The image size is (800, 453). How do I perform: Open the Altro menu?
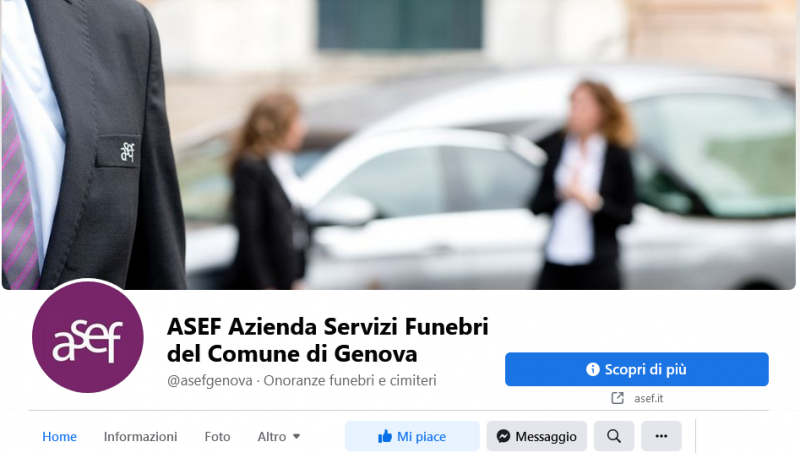tap(279, 437)
